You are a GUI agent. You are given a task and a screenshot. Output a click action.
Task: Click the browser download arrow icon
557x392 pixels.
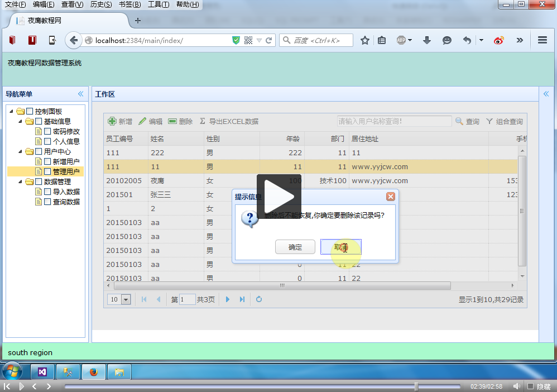(x=427, y=40)
